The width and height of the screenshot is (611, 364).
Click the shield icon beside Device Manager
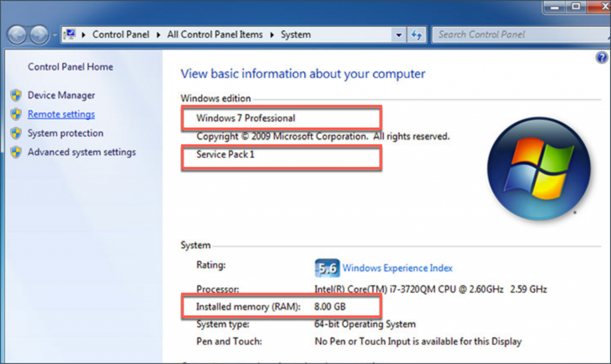pos(17,95)
